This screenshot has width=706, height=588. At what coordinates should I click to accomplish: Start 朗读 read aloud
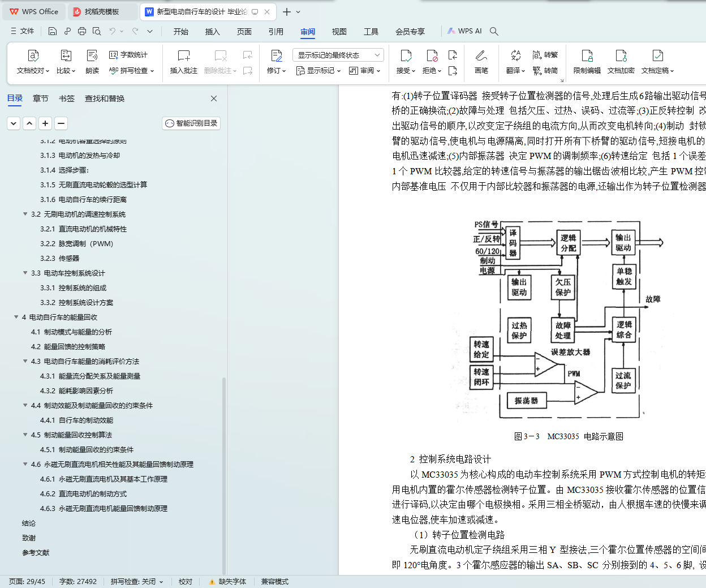click(x=92, y=61)
